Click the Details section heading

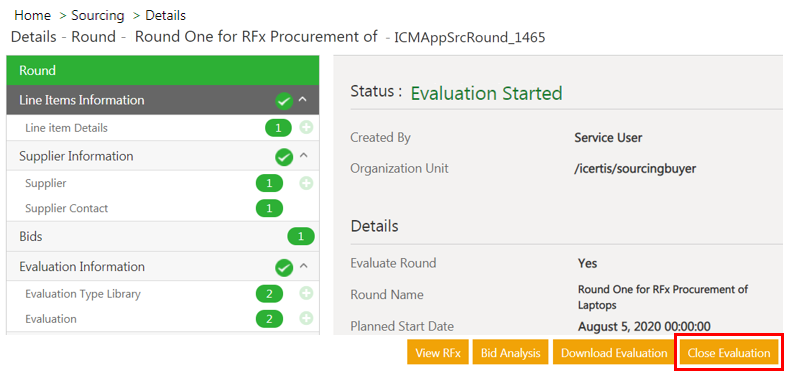[374, 226]
